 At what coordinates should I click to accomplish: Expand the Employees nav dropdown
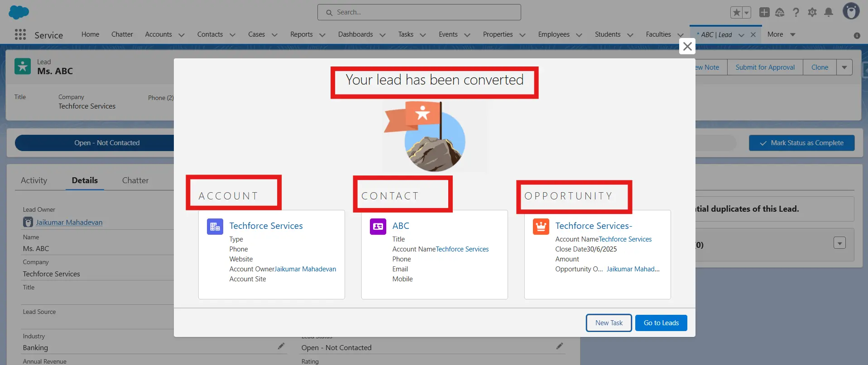(x=579, y=35)
